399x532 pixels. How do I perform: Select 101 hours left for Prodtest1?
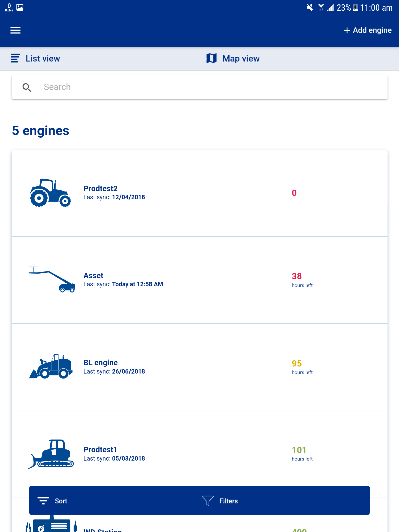(302, 454)
